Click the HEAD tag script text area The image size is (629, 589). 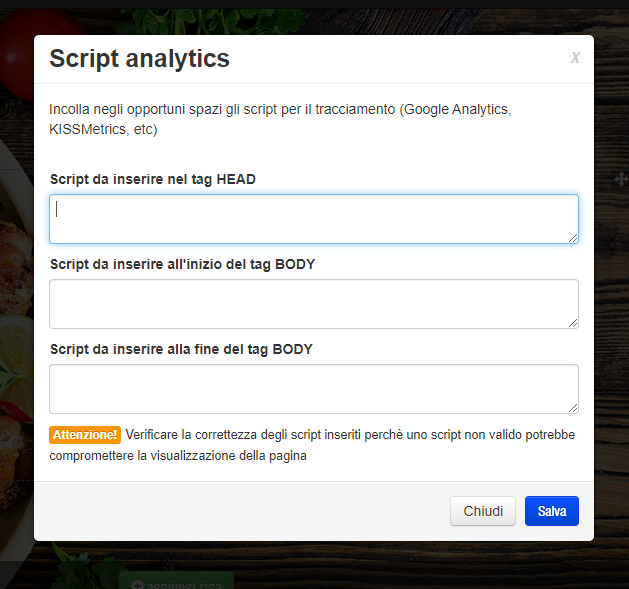(x=313, y=219)
